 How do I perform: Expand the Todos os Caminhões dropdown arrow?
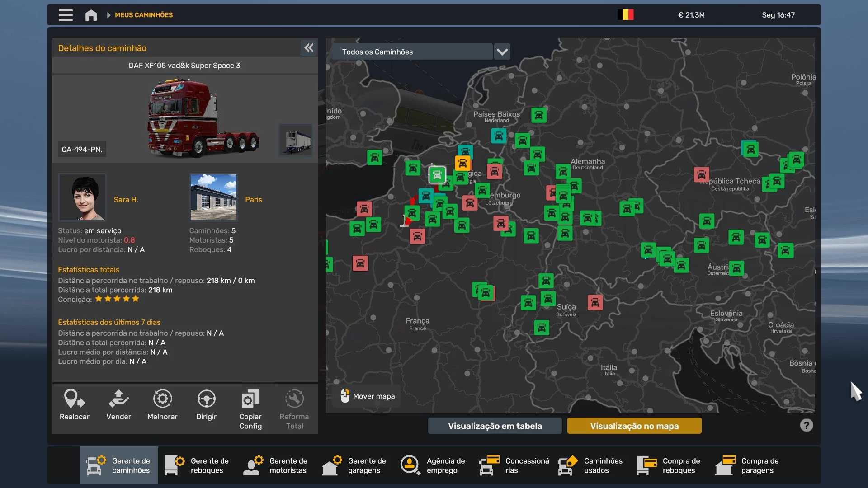coord(502,52)
